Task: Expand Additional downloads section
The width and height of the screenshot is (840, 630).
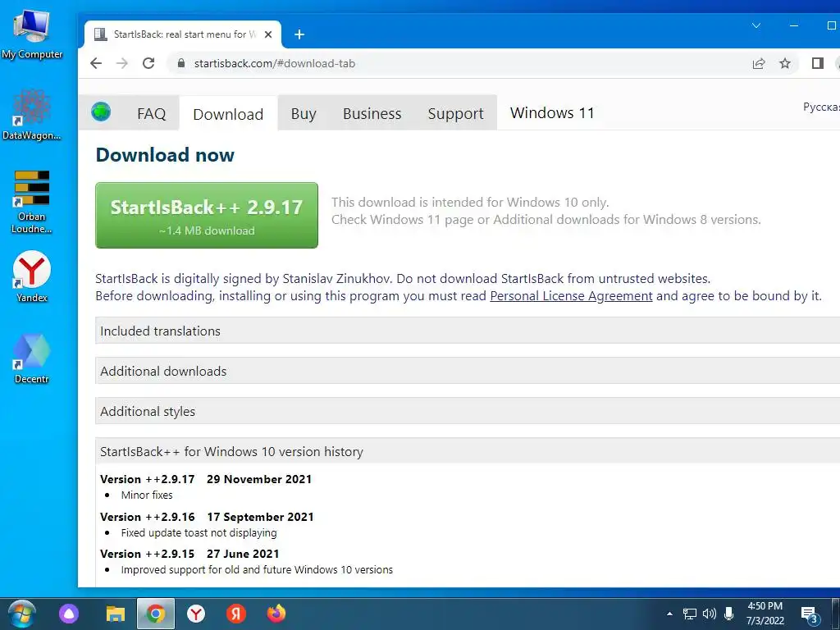Action: (x=467, y=371)
